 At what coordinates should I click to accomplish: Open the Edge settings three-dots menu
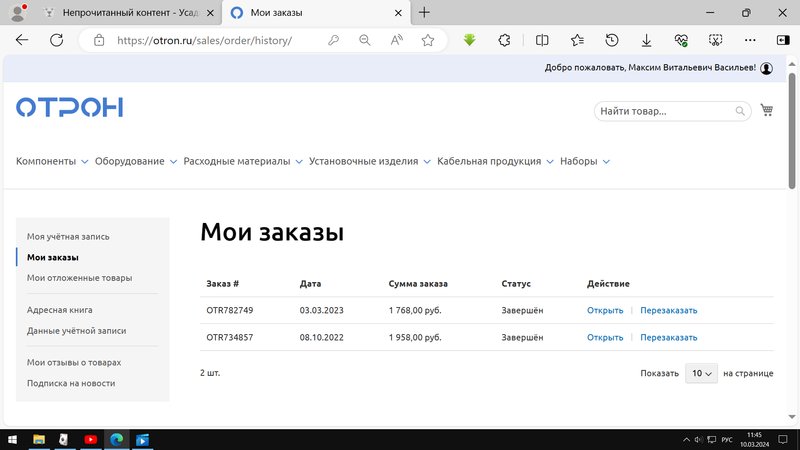[x=750, y=40]
